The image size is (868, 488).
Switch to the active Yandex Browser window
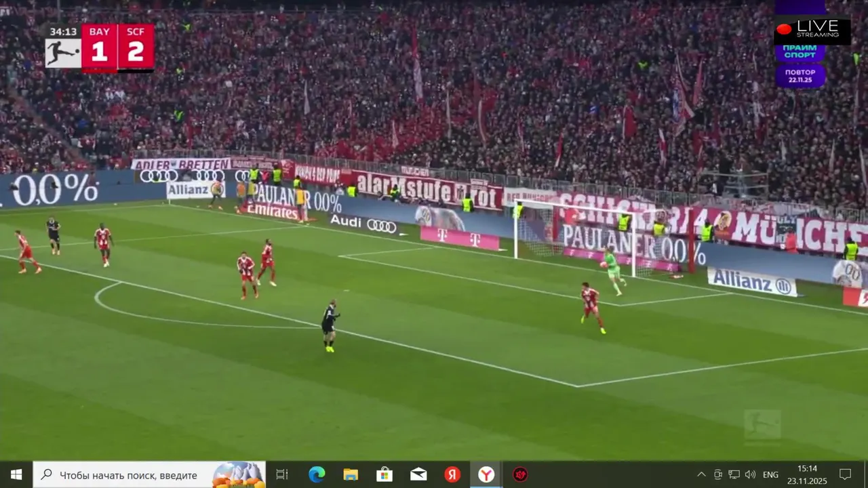486,474
